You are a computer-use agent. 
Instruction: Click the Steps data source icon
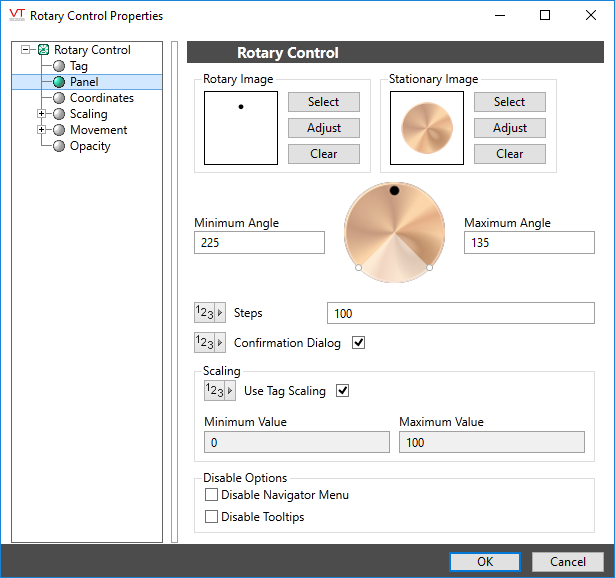[x=210, y=313]
